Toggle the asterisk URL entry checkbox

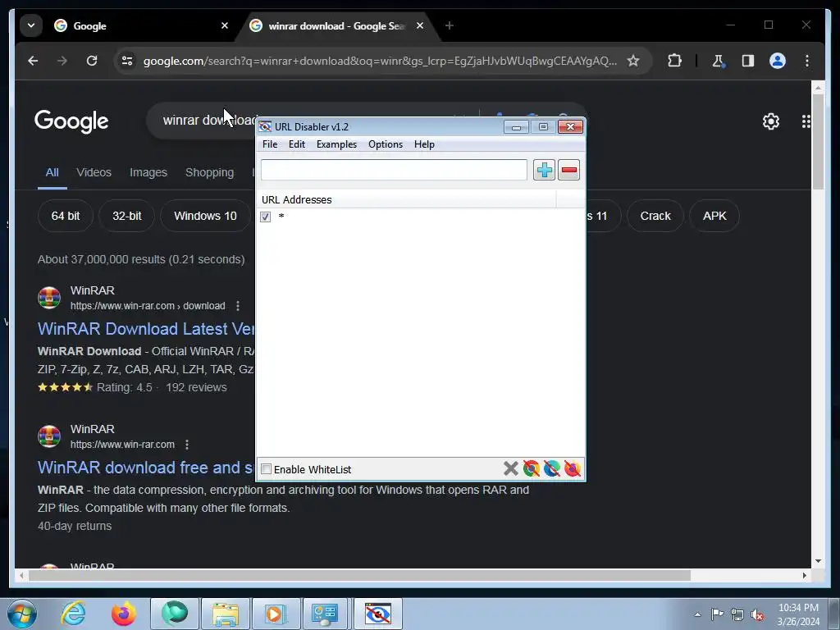click(265, 217)
